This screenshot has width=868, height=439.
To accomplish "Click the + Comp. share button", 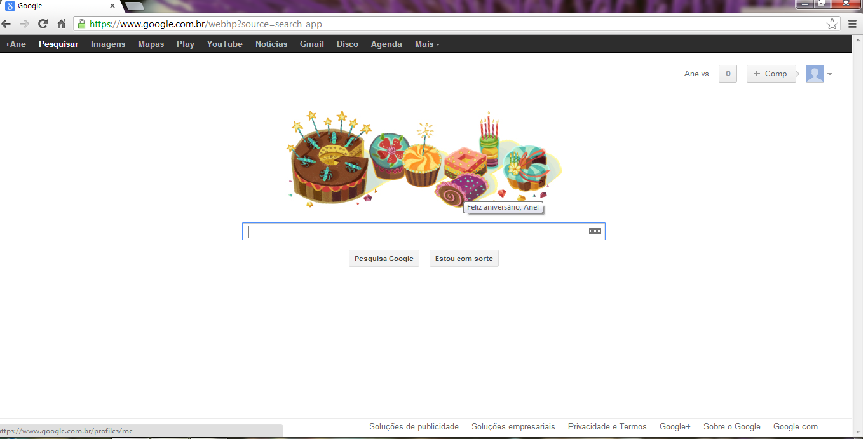I will [x=771, y=74].
